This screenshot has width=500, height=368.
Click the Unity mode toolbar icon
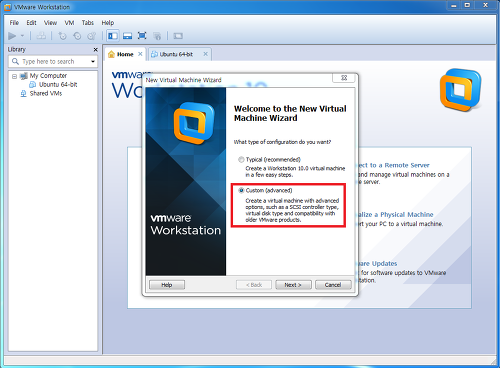(157, 36)
